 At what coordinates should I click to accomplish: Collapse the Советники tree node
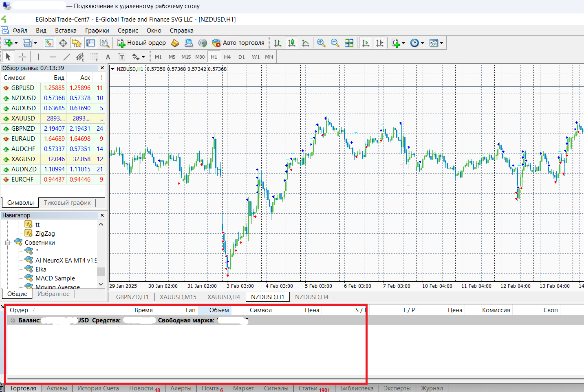pos(7,243)
